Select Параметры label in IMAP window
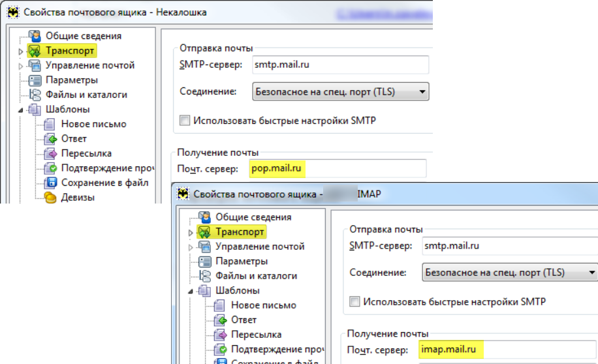 pos(242,262)
